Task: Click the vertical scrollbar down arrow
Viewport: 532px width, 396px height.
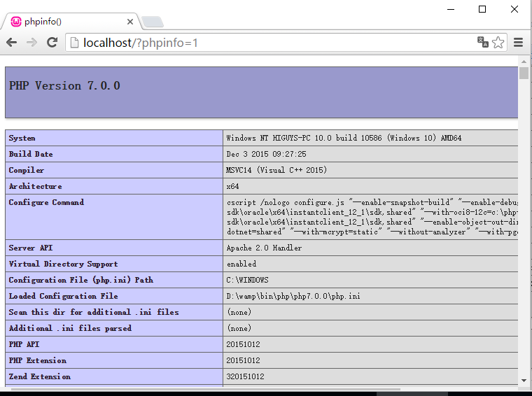Action: click(524, 381)
